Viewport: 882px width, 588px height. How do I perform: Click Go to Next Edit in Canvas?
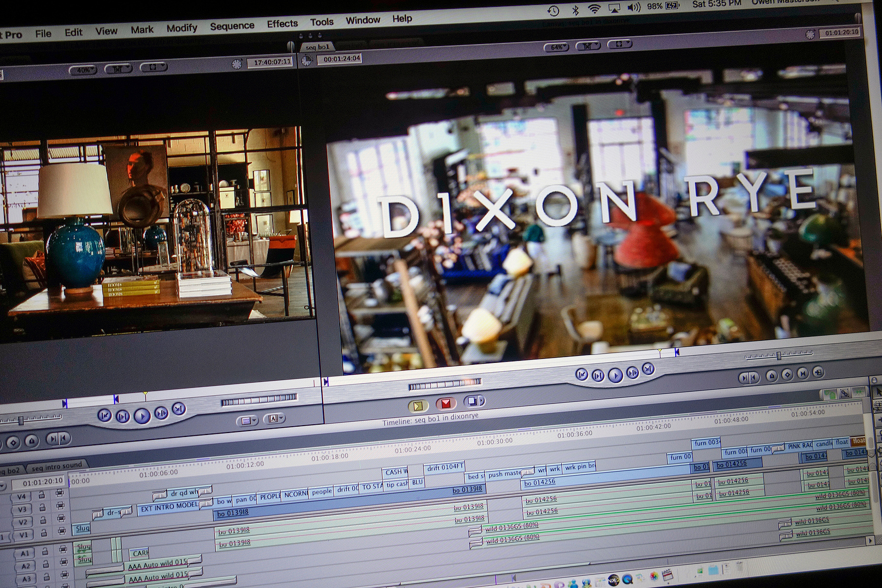pos(648,369)
